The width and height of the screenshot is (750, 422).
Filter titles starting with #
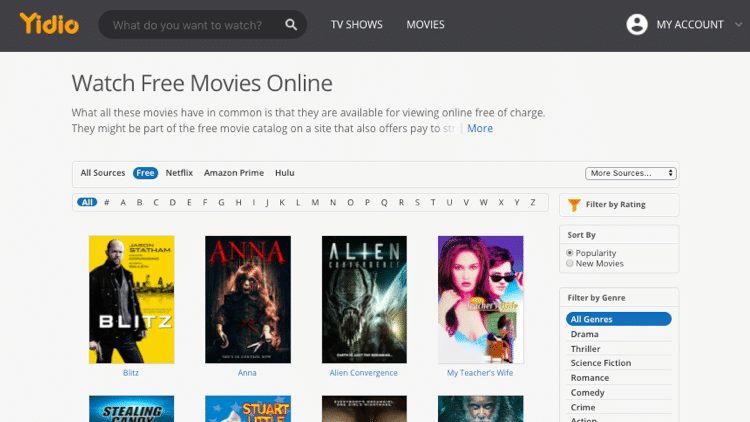[x=107, y=202]
